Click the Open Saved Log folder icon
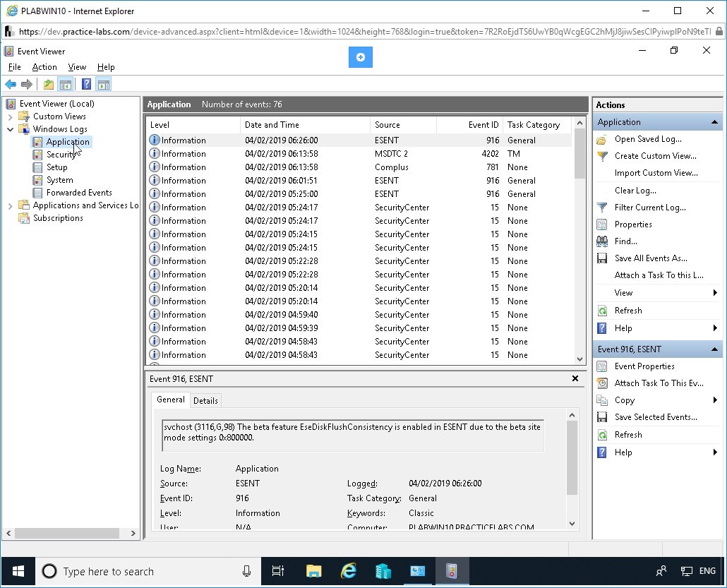Screen dimensions: 727x588 (602, 139)
